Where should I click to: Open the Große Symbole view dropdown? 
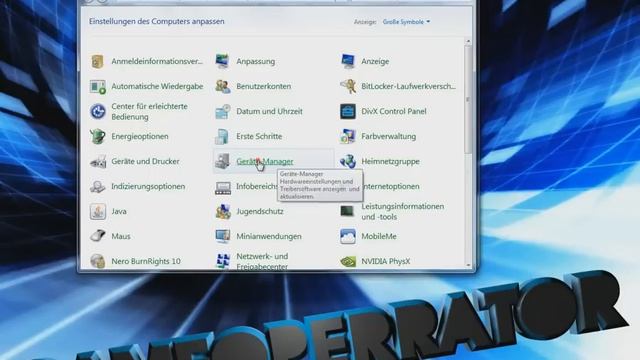tap(406, 22)
